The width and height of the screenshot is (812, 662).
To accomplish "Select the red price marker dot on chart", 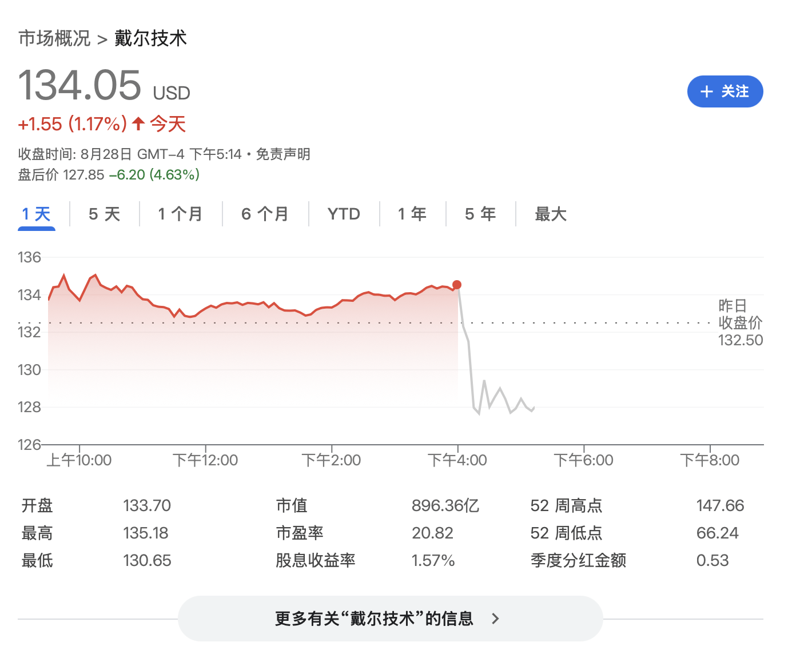I will (x=457, y=284).
